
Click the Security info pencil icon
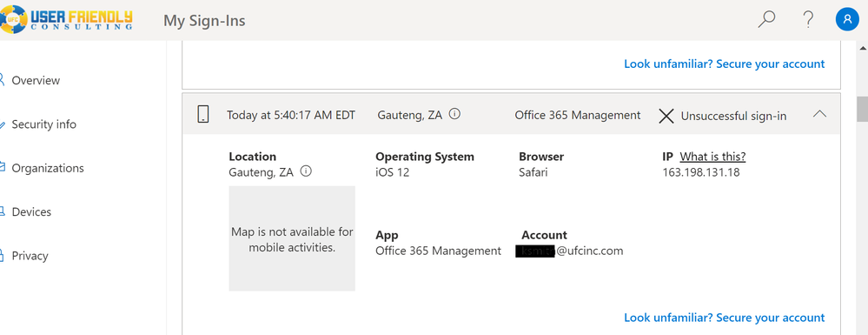click(3, 124)
